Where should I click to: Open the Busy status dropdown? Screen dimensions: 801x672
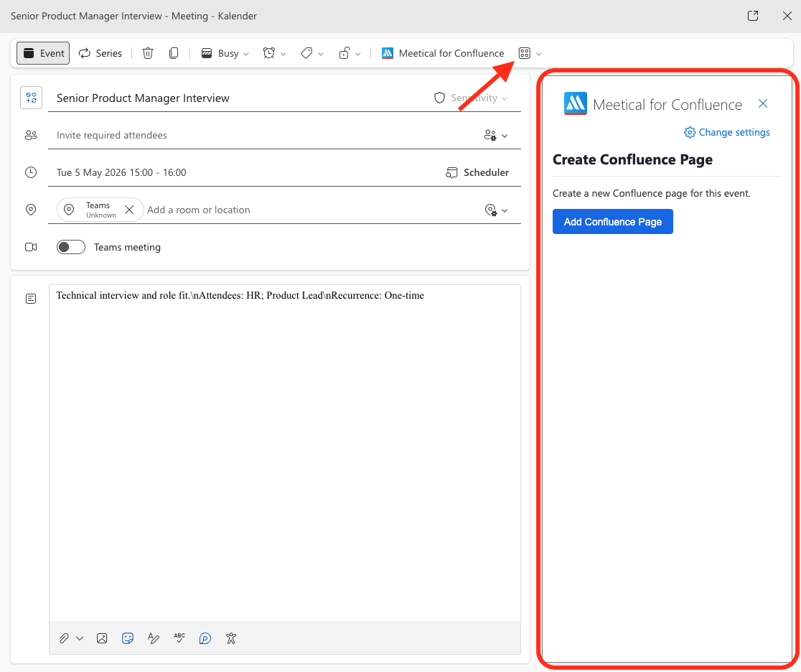tap(225, 53)
